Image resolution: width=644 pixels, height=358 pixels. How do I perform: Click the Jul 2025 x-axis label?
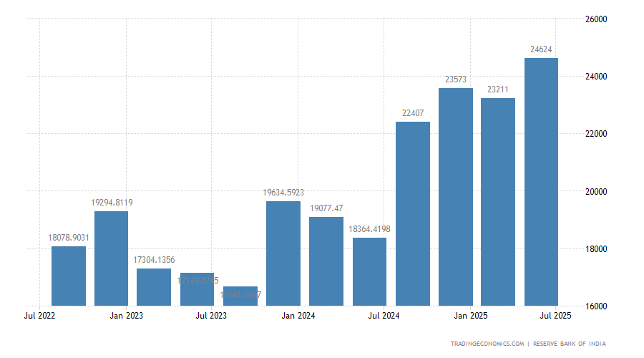pyautogui.click(x=555, y=316)
